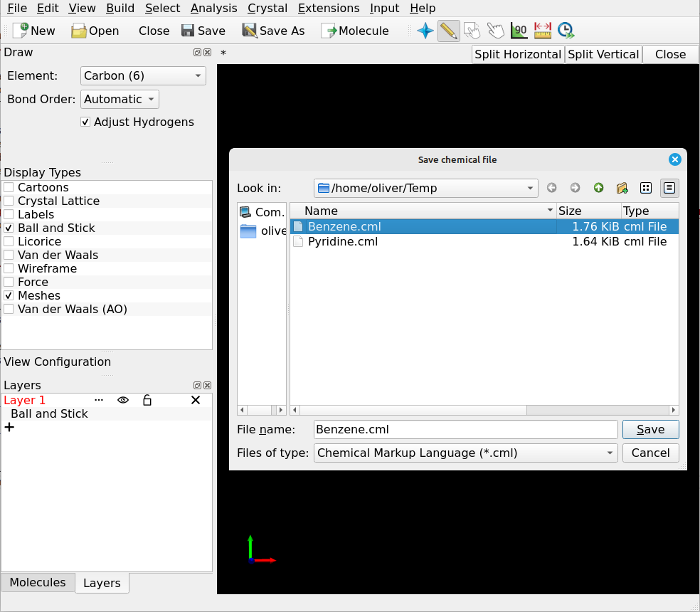Open the Extensions menu
This screenshot has width=700, height=612.
point(329,9)
